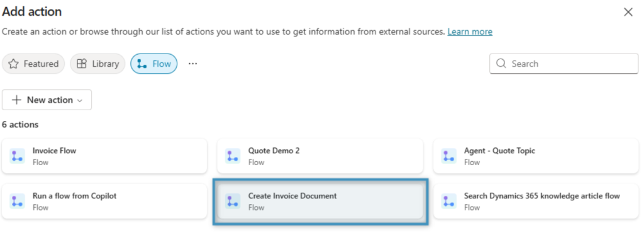The image size is (644, 235).
Task: Choose the Quote Demo 2 action card
Action: pos(320,156)
